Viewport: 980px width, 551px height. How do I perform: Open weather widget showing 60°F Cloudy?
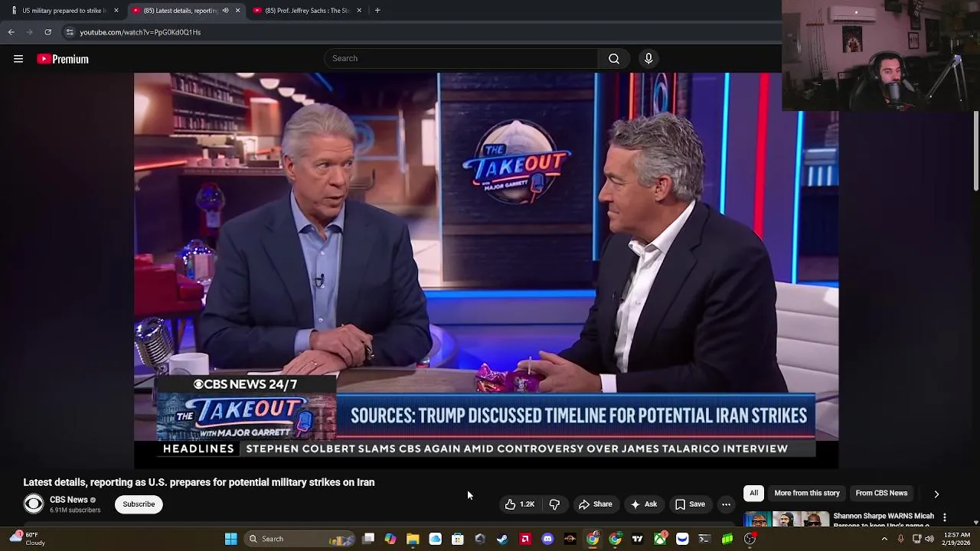pyautogui.click(x=27, y=539)
